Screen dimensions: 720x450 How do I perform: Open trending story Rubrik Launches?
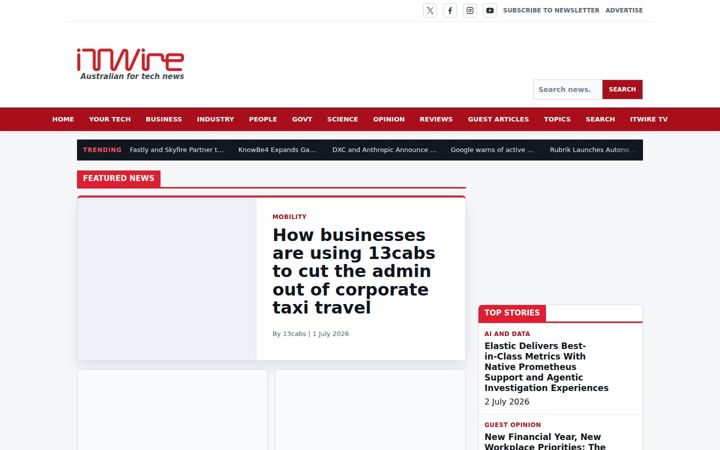click(592, 150)
